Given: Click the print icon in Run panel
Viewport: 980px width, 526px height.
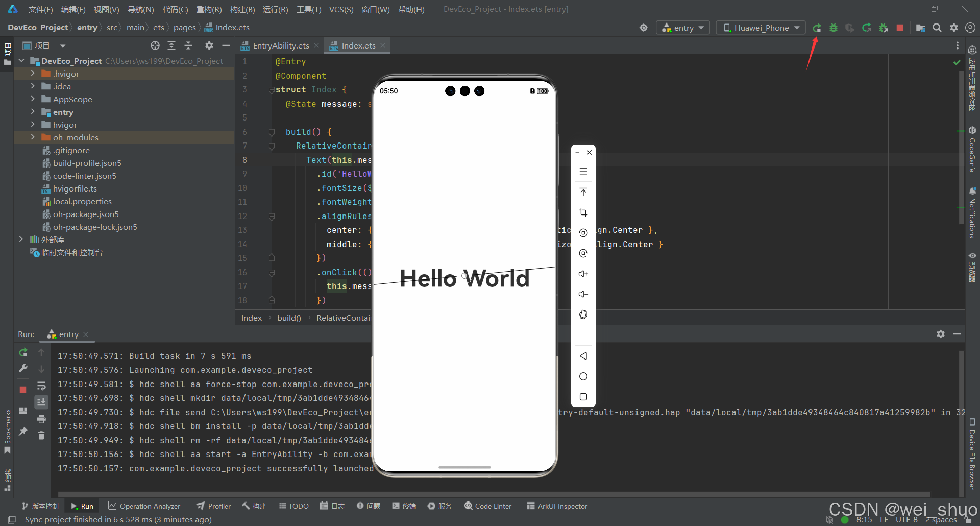Looking at the screenshot, I should [41, 419].
